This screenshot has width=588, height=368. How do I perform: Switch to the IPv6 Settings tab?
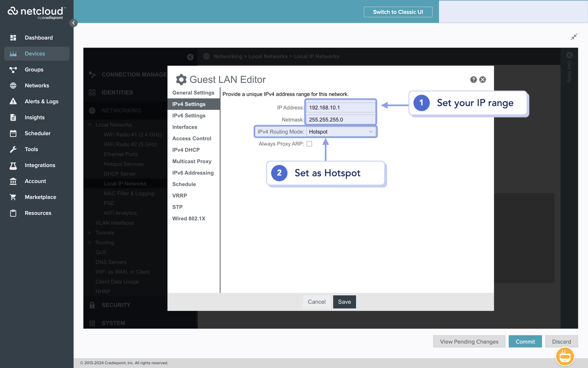point(189,115)
